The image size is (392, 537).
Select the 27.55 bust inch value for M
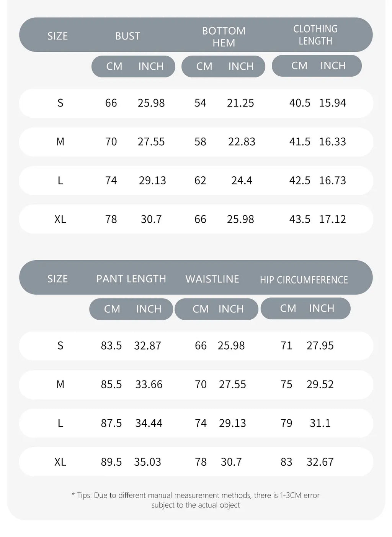[151, 142]
